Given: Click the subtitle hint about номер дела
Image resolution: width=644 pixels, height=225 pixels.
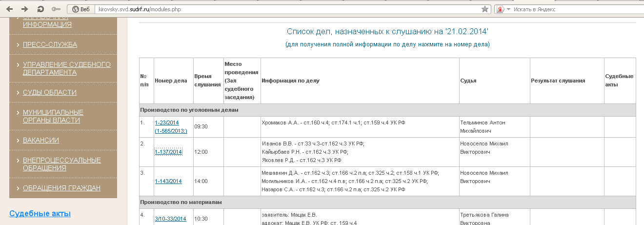Looking at the screenshot, I should [387, 44].
